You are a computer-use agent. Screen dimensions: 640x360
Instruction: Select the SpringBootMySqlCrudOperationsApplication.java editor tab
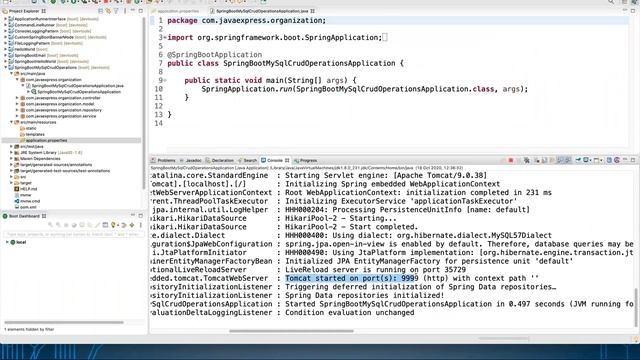click(262, 11)
